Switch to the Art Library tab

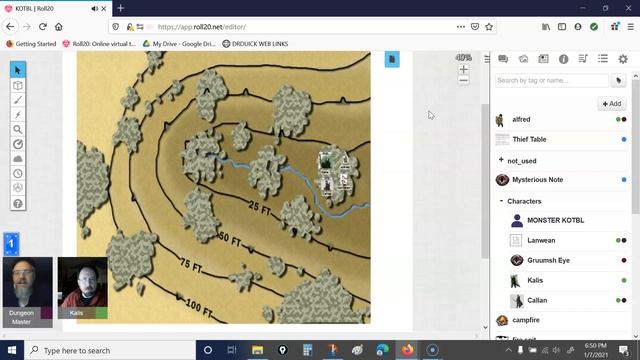pos(523,59)
